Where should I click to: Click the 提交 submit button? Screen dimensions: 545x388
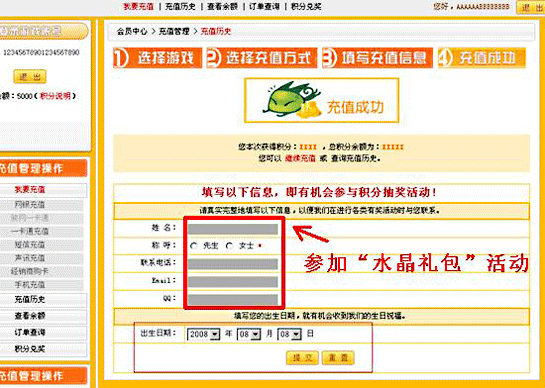click(302, 358)
